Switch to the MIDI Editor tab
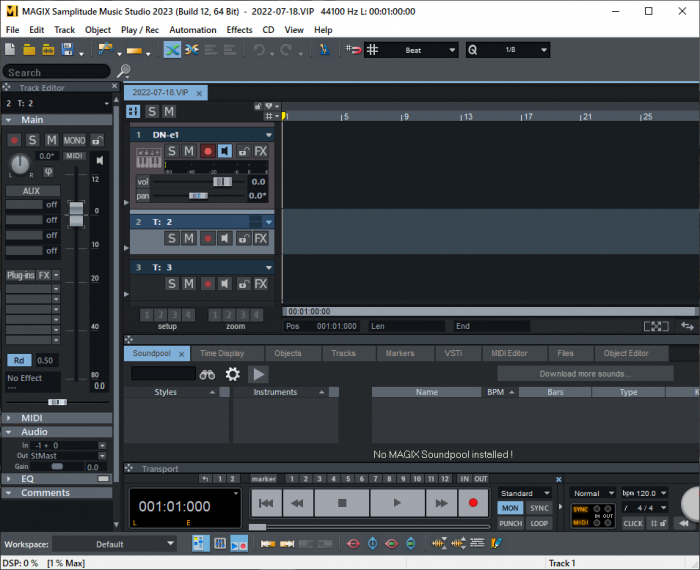700x570 pixels. point(510,353)
